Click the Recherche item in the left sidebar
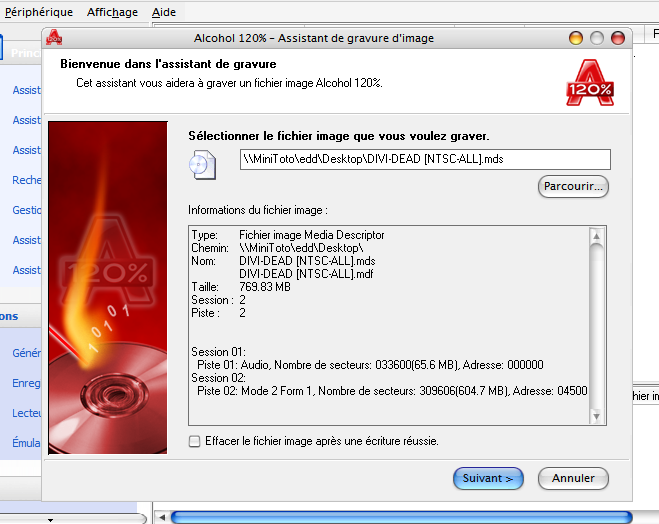The height and width of the screenshot is (524, 659). point(26,180)
